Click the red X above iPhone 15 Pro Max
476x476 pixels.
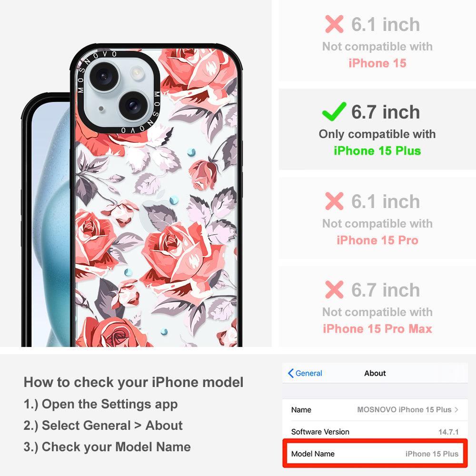(x=334, y=289)
